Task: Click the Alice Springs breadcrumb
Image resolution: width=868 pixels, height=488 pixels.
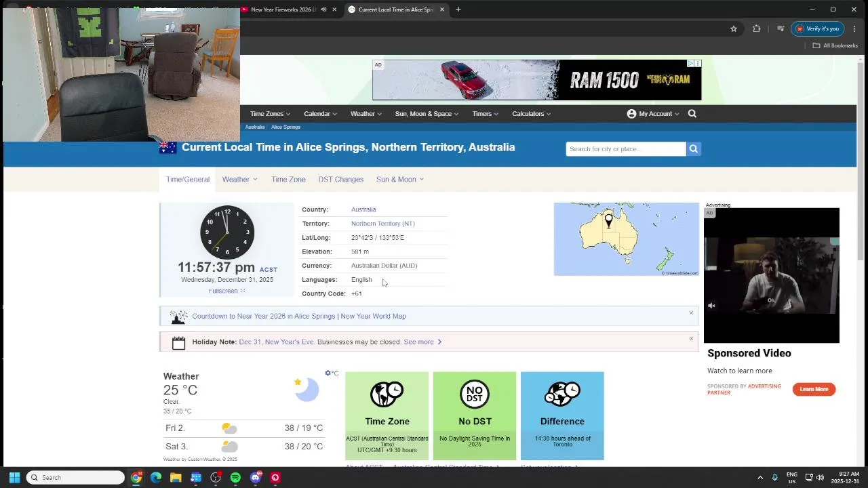Action: (285, 127)
